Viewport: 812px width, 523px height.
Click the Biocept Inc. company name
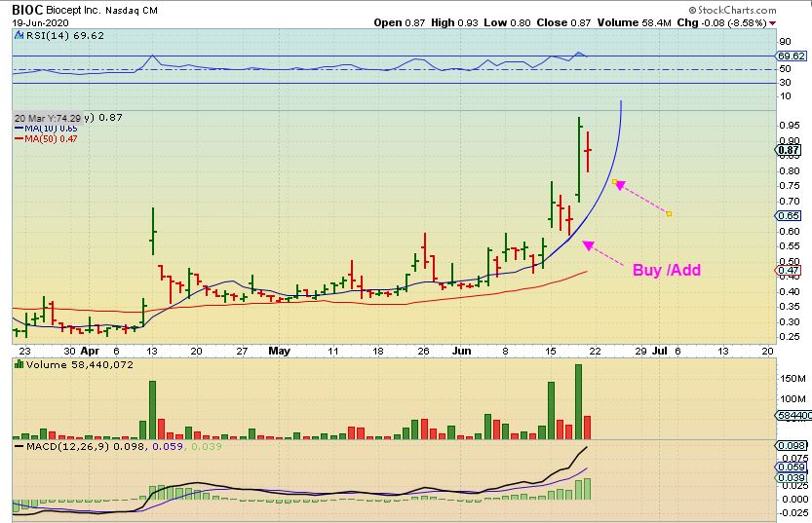tap(73, 10)
